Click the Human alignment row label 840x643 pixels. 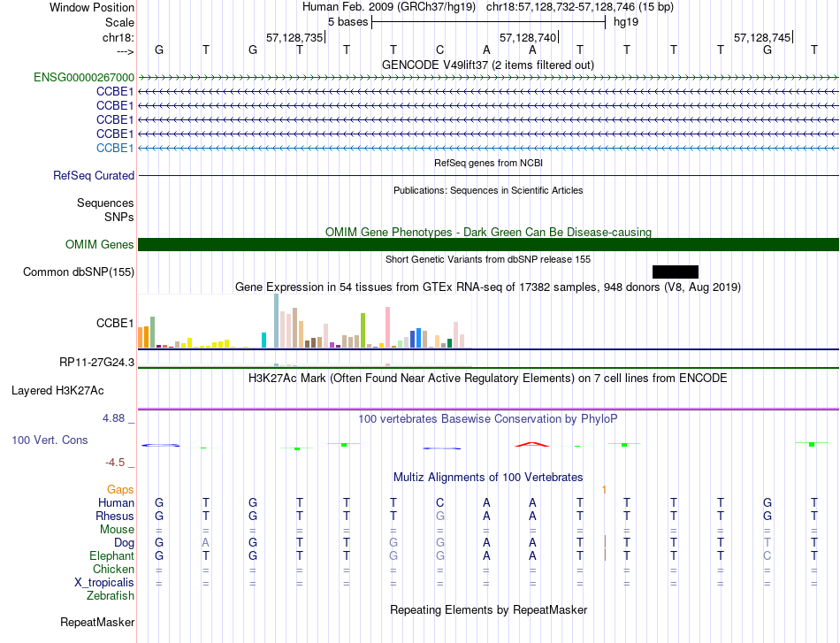[116, 502]
